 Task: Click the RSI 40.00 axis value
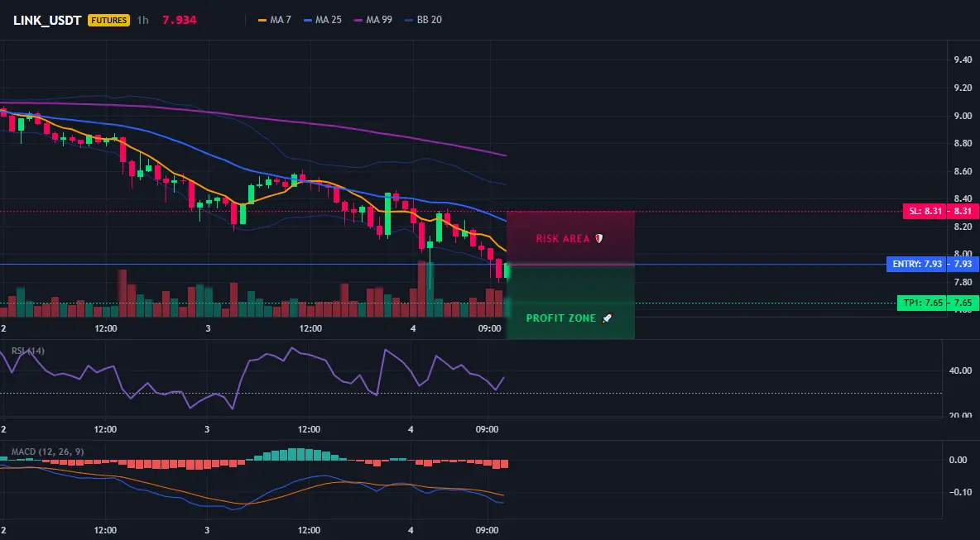click(x=959, y=370)
